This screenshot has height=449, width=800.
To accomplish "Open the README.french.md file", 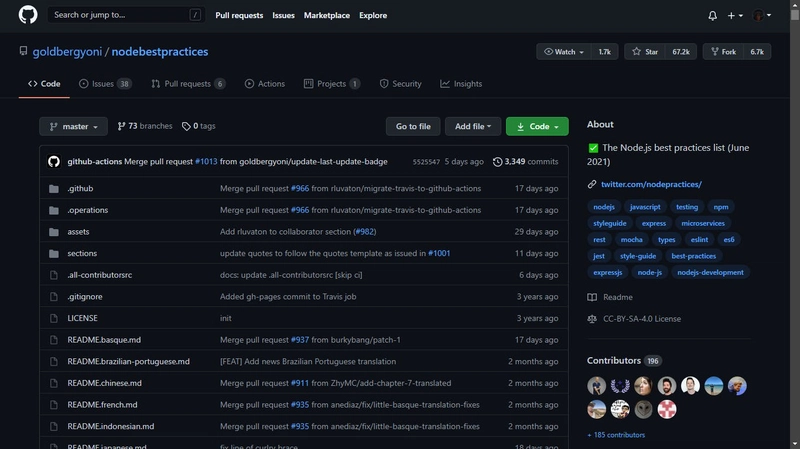I will (x=102, y=405).
